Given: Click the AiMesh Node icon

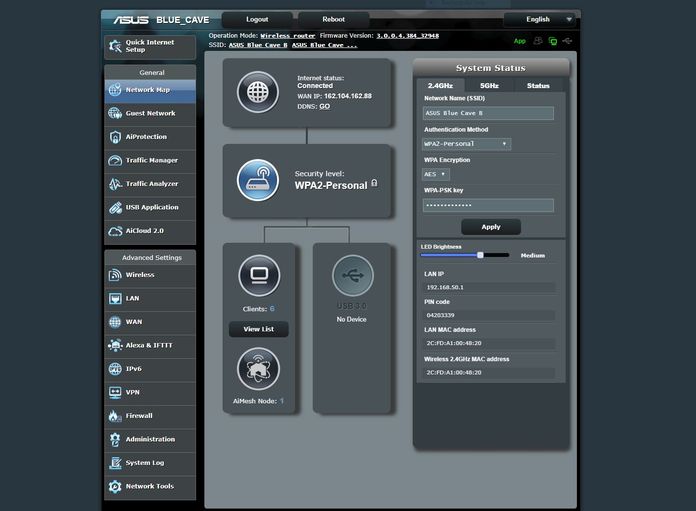Looking at the screenshot, I should click(258, 368).
